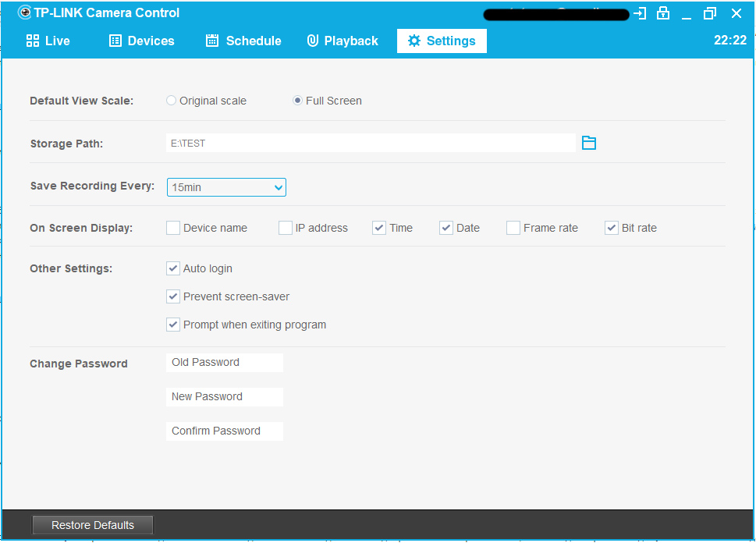Toggle Prevent screen-saver checkbox
The image size is (756, 543).
173,296
